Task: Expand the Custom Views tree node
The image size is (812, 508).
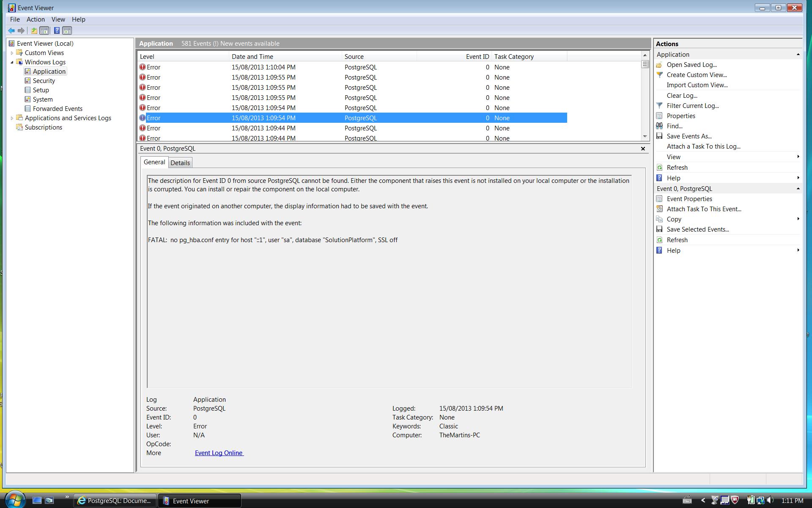Action: click(x=12, y=53)
